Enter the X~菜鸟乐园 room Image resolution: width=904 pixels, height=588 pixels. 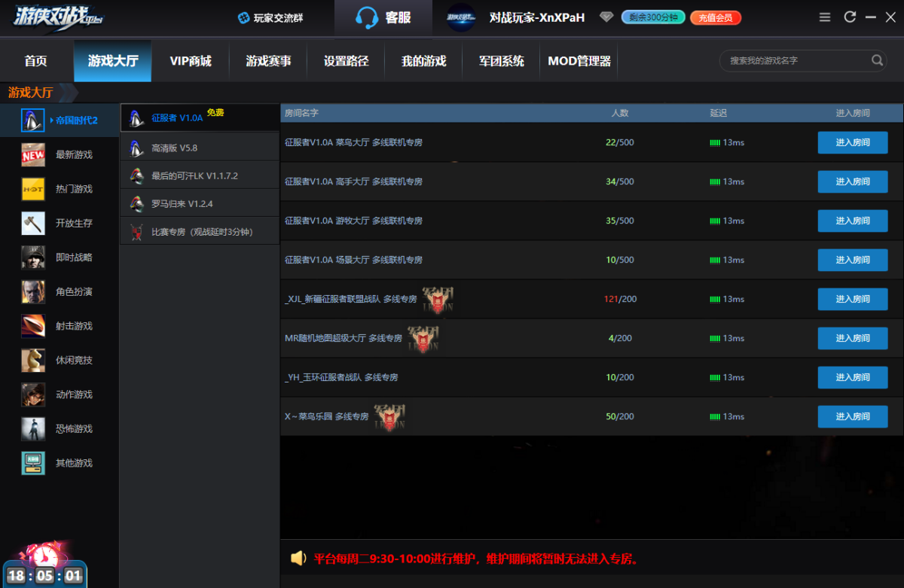[x=853, y=416]
